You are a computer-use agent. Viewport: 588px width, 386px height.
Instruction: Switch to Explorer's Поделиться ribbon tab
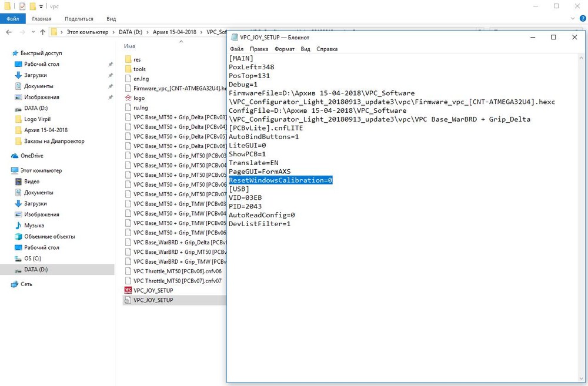click(x=79, y=19)
